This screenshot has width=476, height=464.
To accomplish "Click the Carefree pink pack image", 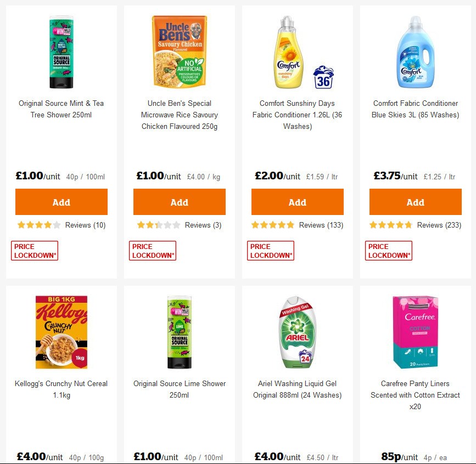I will coord(415,332).
